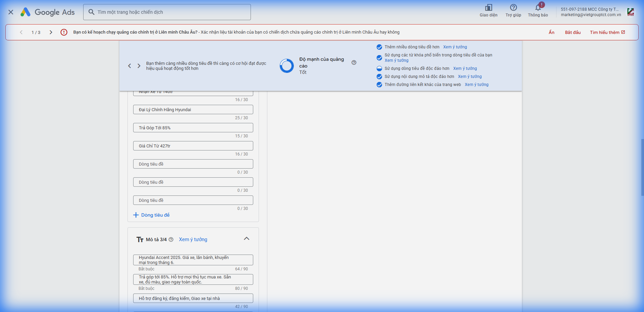Click the account profile avatar

[x=631, y=12]
